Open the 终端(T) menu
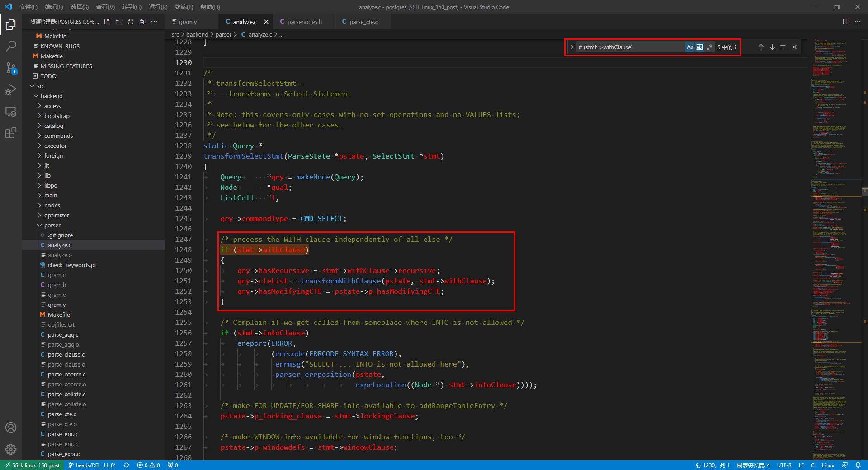Image resolution: width=868 pixels, height=470 pixels. tap(184, 7)
